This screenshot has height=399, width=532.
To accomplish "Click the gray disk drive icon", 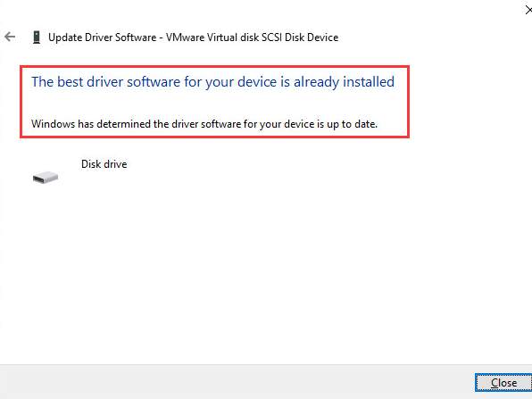I will pos(46,177).
